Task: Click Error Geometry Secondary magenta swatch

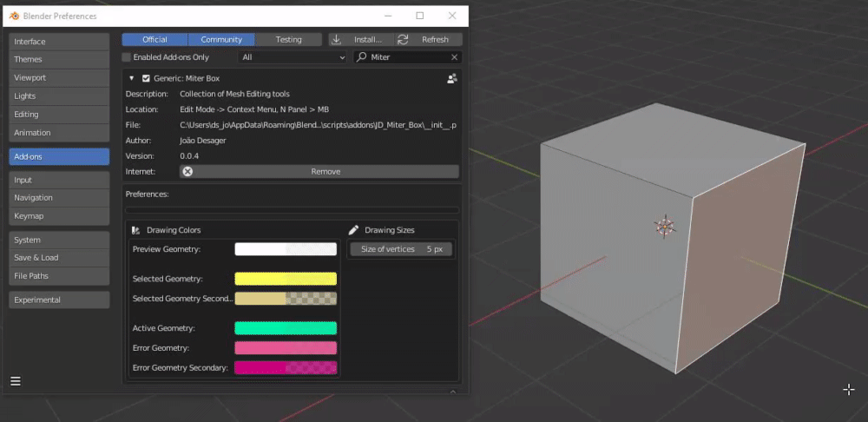Action: (286, 367)
